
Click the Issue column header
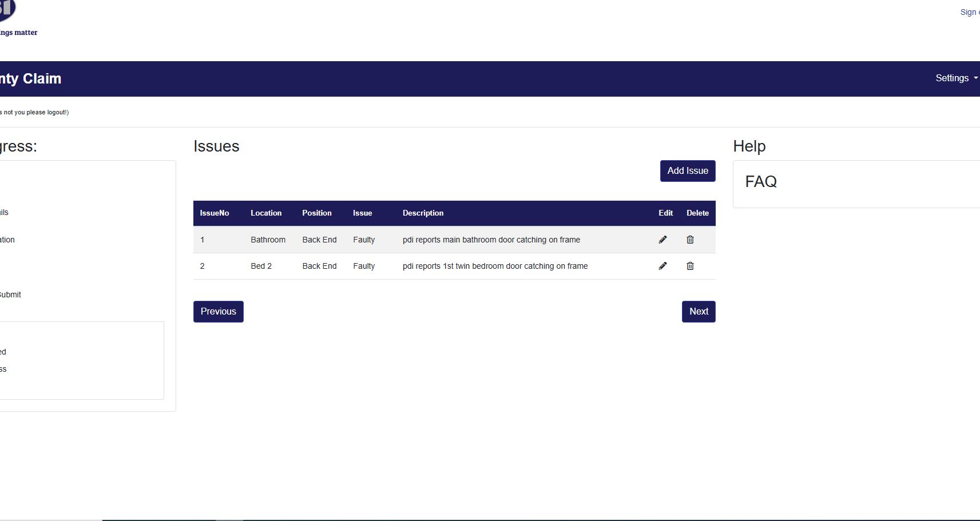(x=362, y=213)
